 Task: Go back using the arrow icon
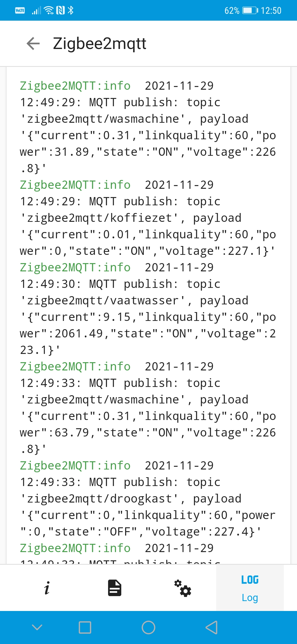pyautogui.click(x=33, y=43)
